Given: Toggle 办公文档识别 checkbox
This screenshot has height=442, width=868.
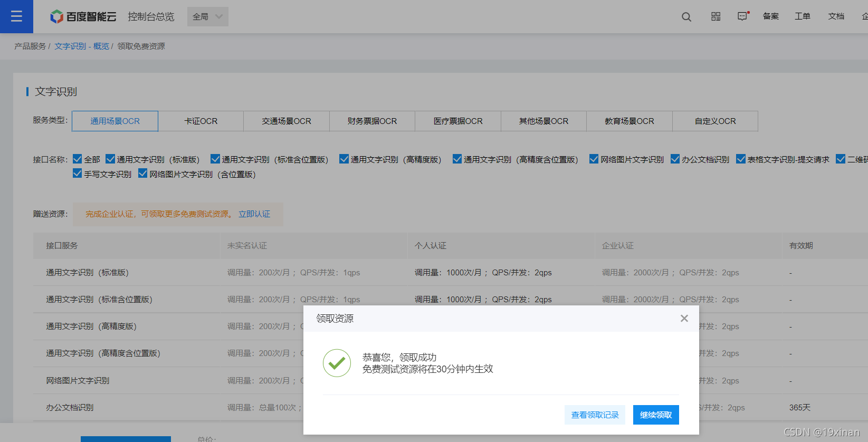Looking at the screenshot, I should coord(675,159).
